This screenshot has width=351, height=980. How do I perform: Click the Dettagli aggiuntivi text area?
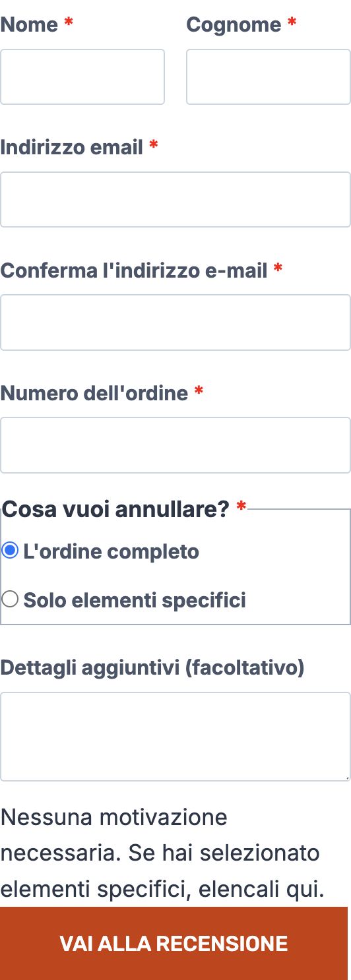(x=175, y=737)
